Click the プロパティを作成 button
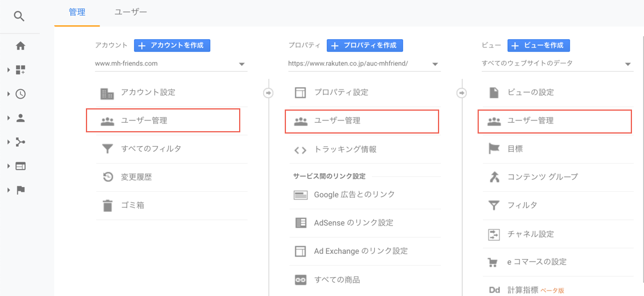 365,46
